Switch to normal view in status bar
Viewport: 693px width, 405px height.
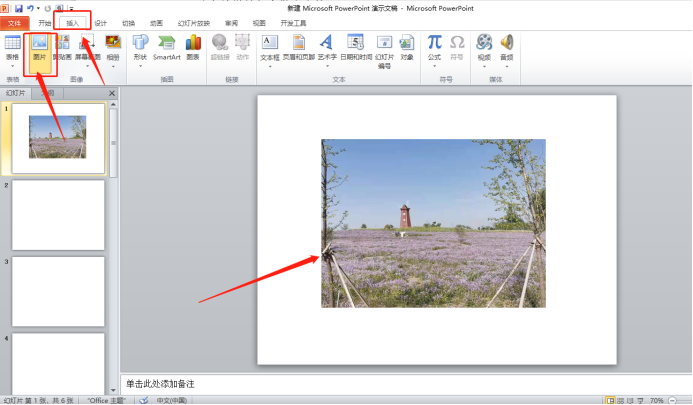click(608, 400)
